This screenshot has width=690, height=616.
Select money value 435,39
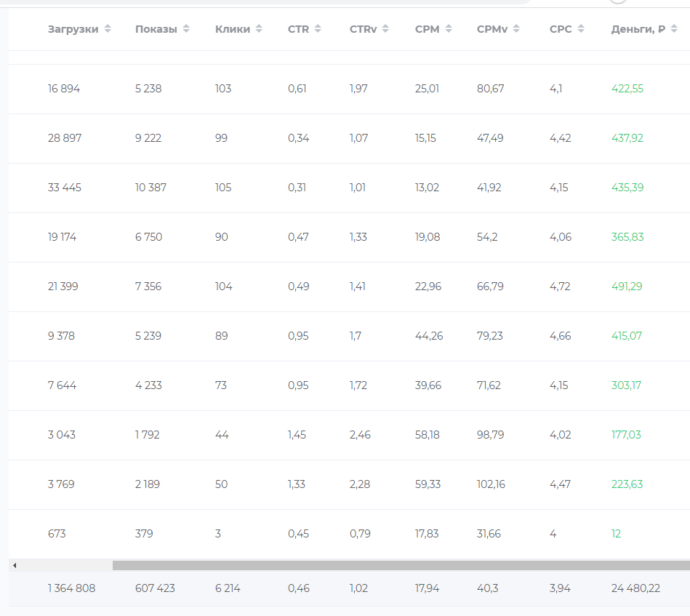click(x=627, y=188)
